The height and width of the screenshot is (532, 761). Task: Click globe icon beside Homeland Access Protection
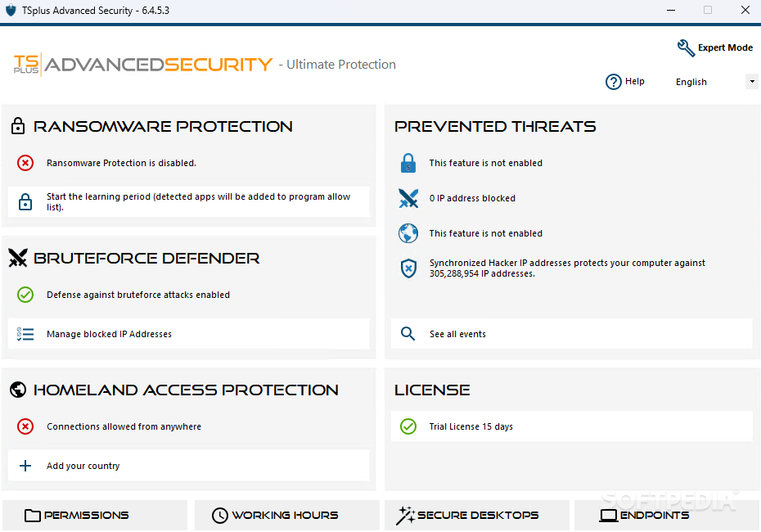[x=18, y=390]
